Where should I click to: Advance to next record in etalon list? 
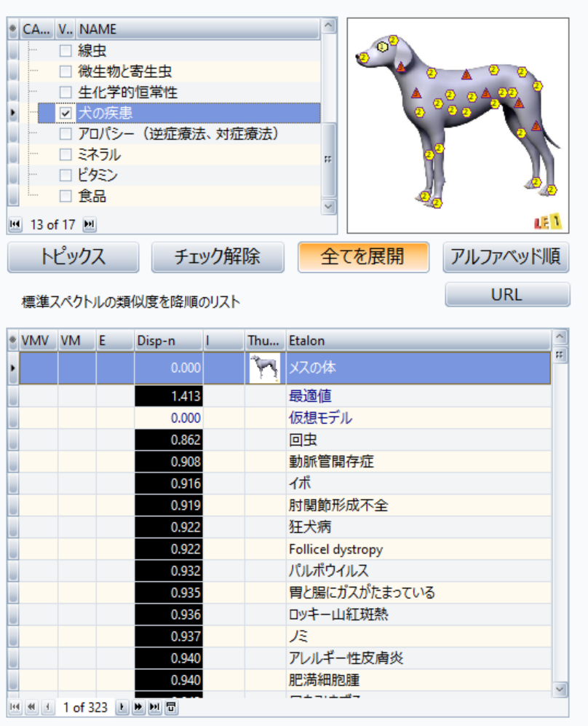122,707
